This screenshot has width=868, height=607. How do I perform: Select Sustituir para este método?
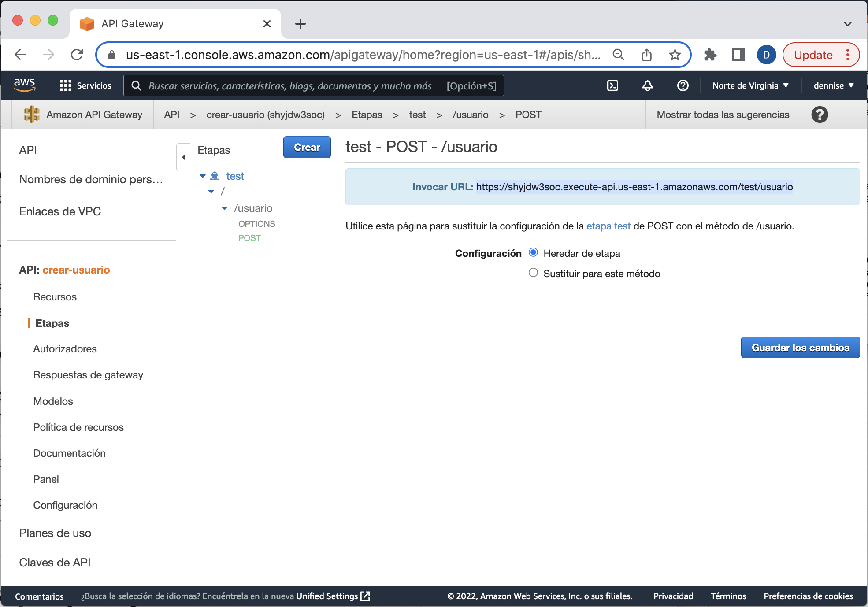[533, 273]
